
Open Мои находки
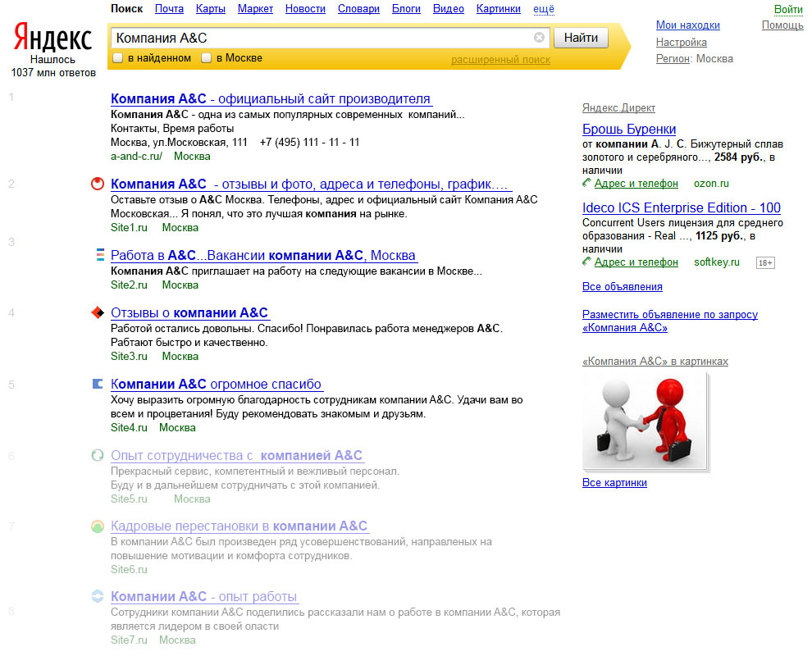(687, 25)
